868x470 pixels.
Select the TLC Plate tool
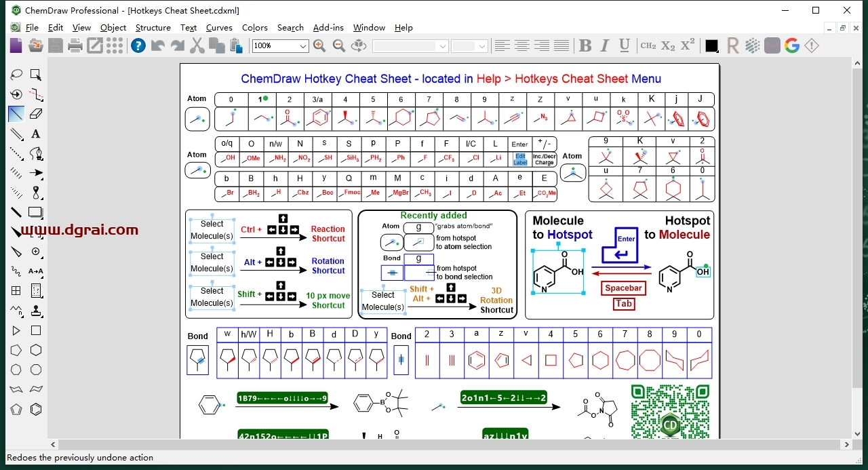36,291
